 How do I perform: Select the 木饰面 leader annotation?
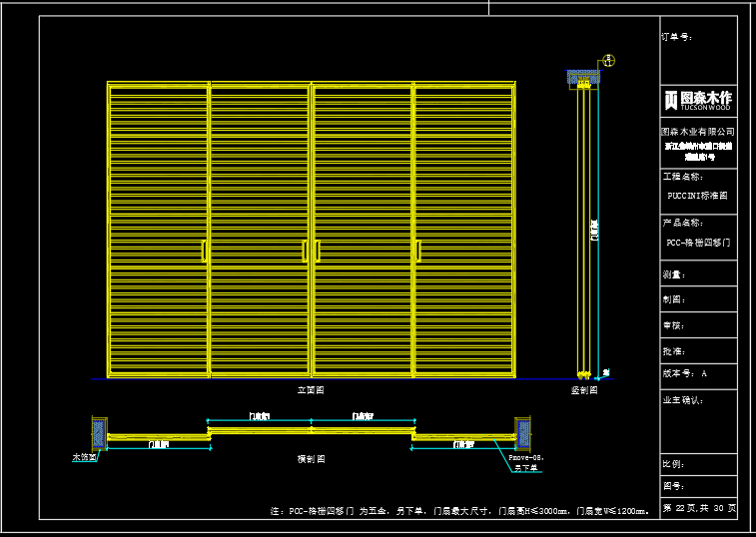coord(85,458)
